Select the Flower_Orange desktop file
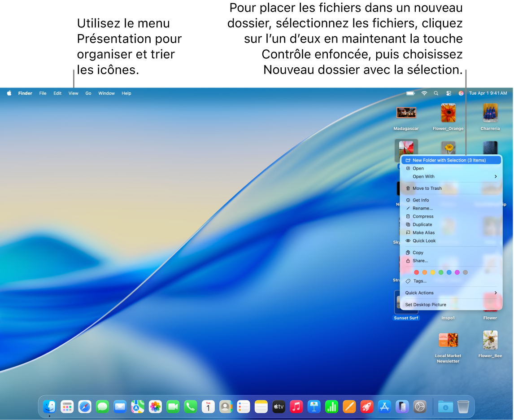Screen dimensions: 514x420 coord(448,113)
